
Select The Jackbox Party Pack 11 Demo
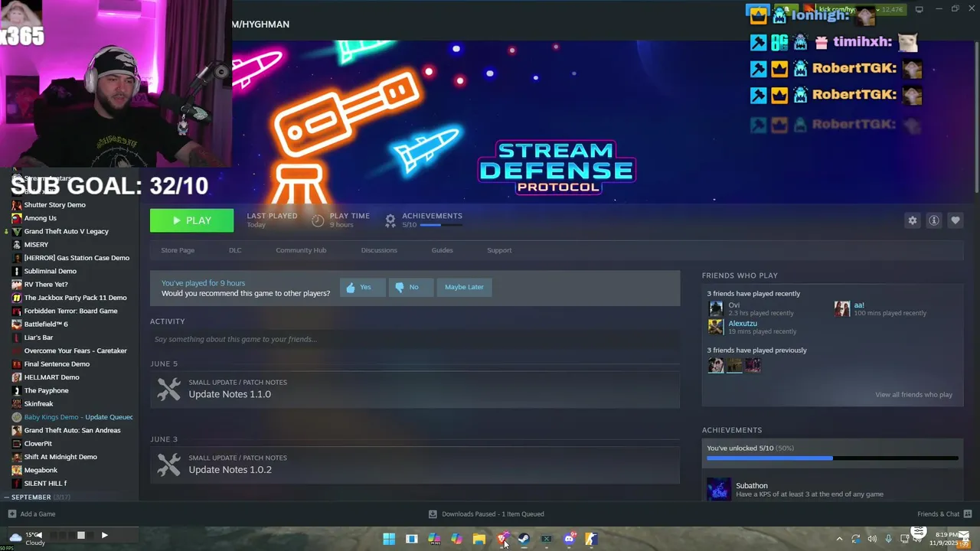point(75,298)
